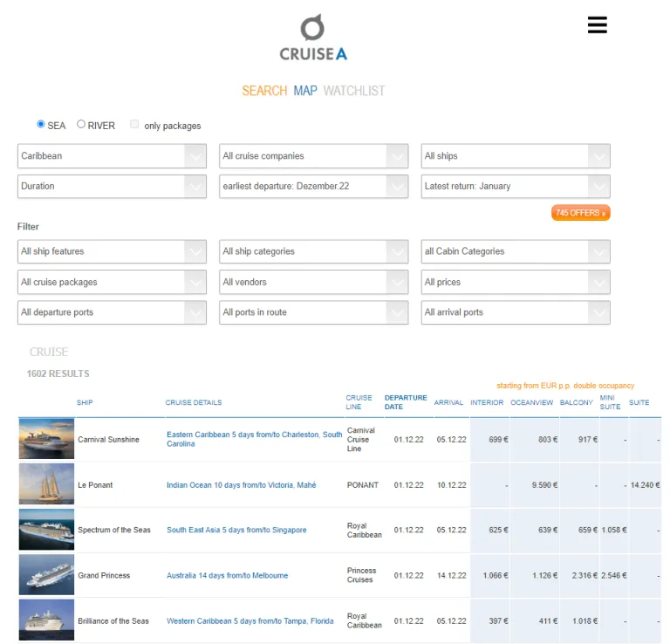The width and height of the screenshot is (670, 644).
Task: Select Grand Princess arrival date 14.12.22
Action: tap(451, 576)
